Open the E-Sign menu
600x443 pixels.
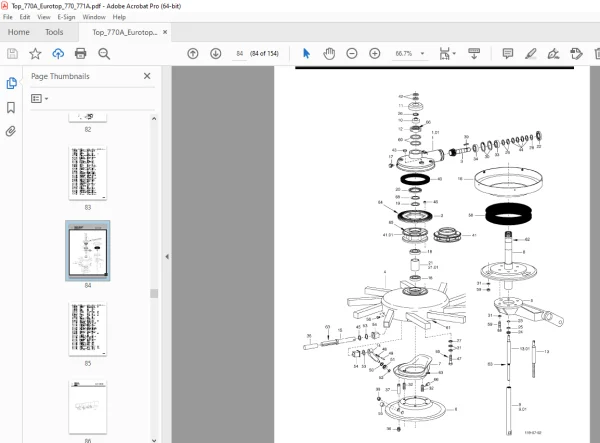point(66,17)
